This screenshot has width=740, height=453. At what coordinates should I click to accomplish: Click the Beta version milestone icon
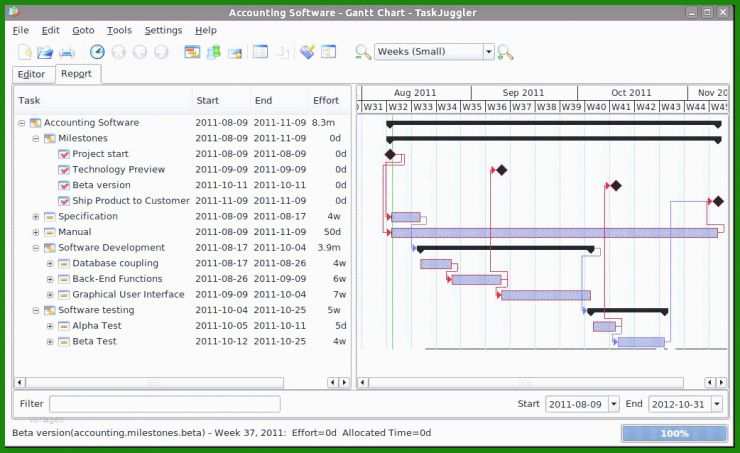(x=64, y=185)
